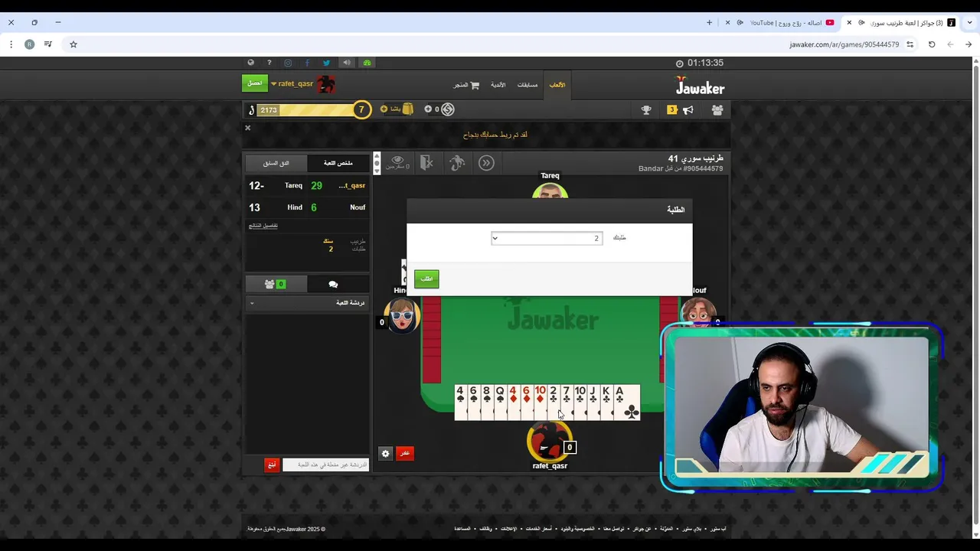This screenshot has width=980, height=551.
Task: Add tokens using the coin plus icon
Action: coord(428,109)
